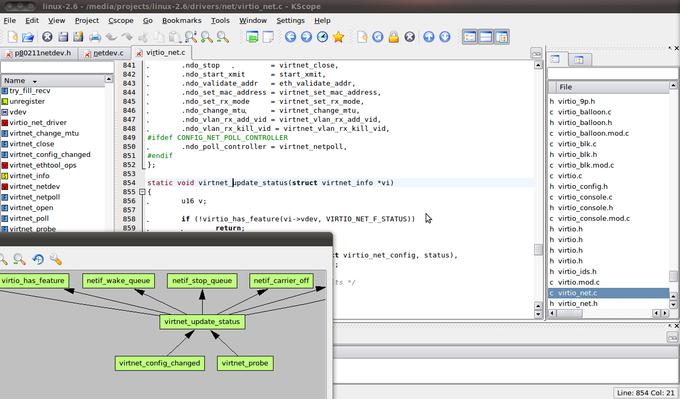Open the File menu
Screen dimensions: 680x399
pyautogui.click(x=10, y=20)
